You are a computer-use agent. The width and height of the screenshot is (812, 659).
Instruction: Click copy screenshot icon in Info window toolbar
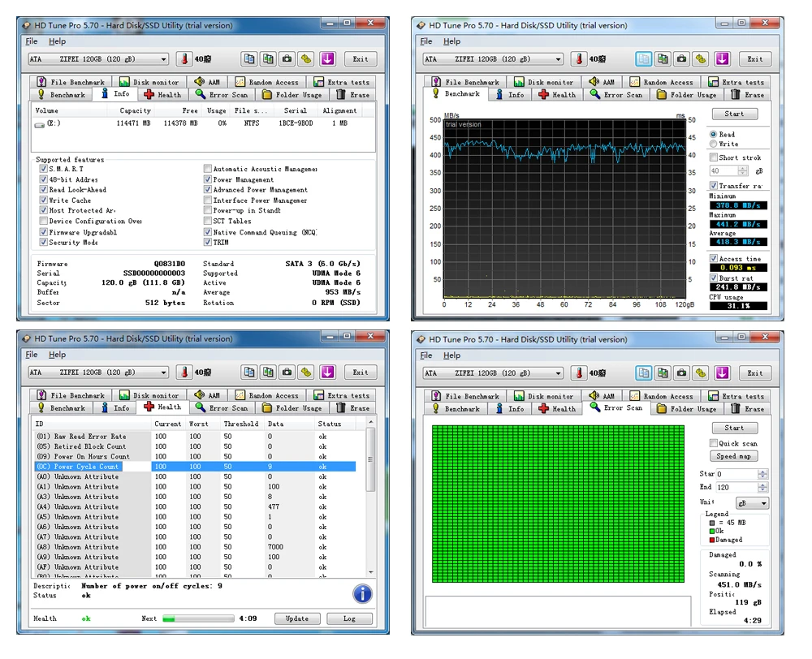268,59
